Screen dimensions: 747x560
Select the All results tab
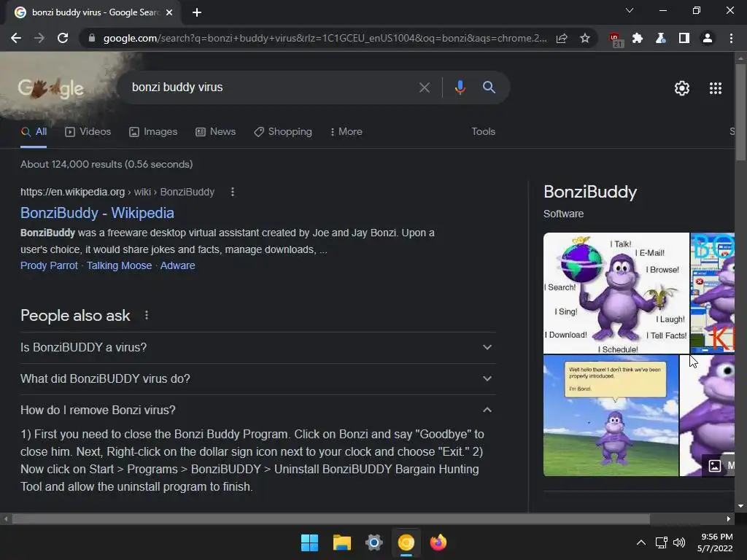(34, 132)
